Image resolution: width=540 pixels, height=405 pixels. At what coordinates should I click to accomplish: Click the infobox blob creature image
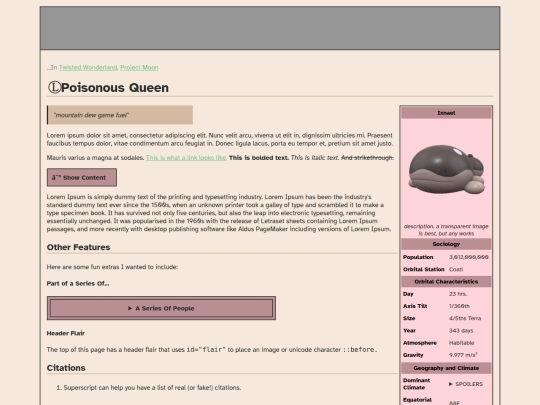point(446,170)
